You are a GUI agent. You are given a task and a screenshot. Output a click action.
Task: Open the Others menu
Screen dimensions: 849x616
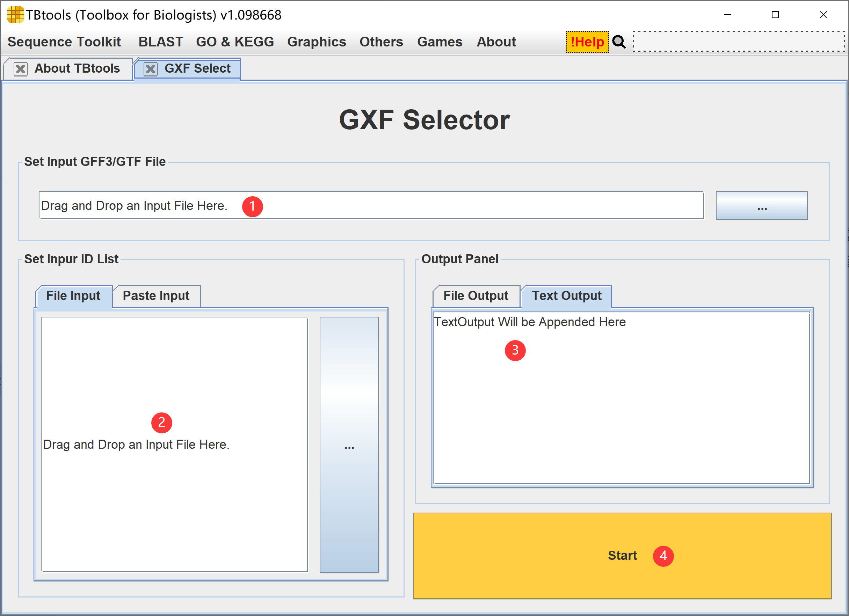381,42
